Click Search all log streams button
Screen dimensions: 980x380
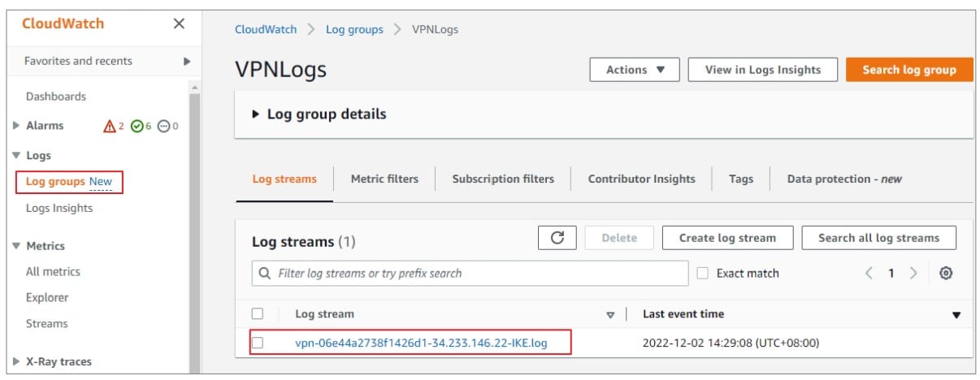point(878,238)
